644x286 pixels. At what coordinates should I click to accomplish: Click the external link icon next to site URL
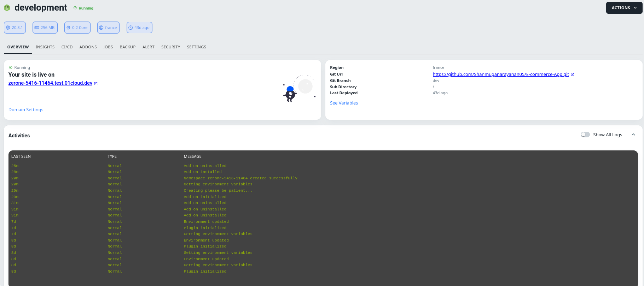click(96, 83)
